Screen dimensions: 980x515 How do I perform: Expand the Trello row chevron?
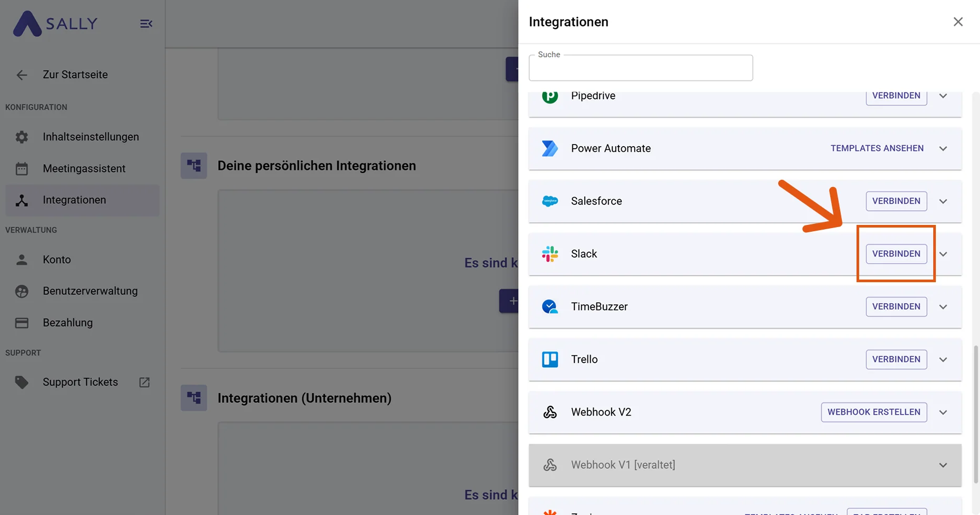pyautogui.click(x=943, y=360)
